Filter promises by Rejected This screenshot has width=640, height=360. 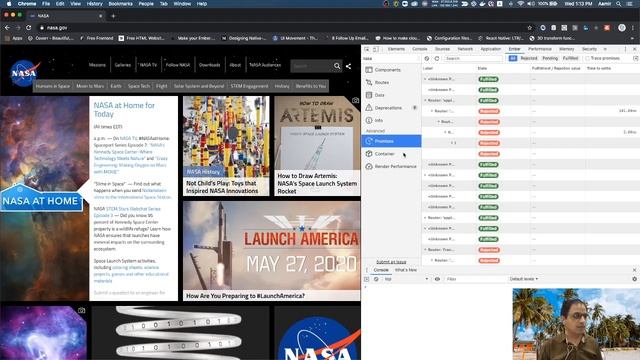coord(529,58)
